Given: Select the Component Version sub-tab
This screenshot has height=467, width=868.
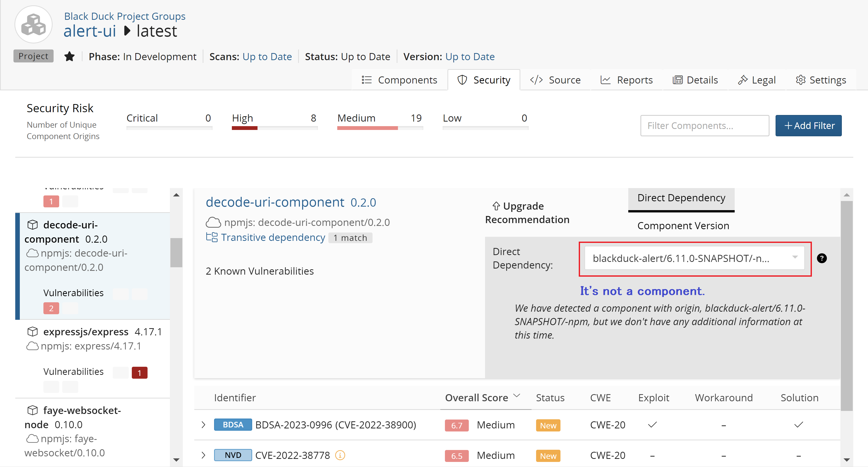Looking at the screenshot, I should [x=683, y=226].
